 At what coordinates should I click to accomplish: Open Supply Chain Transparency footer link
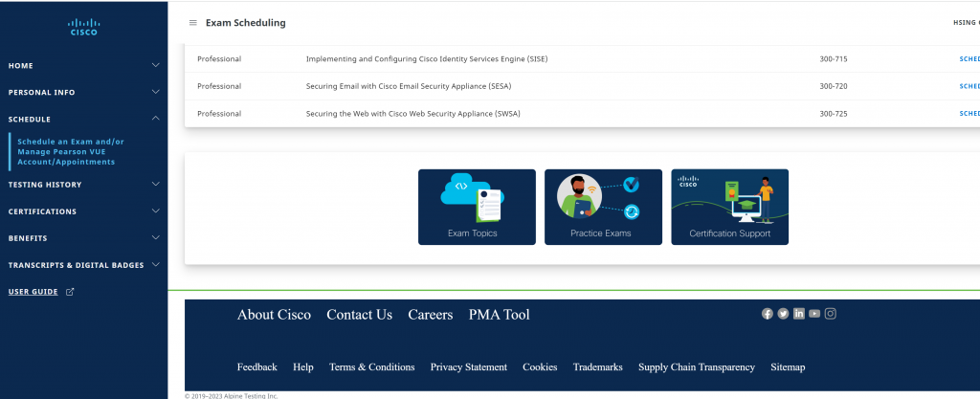(x=697, y=367)
